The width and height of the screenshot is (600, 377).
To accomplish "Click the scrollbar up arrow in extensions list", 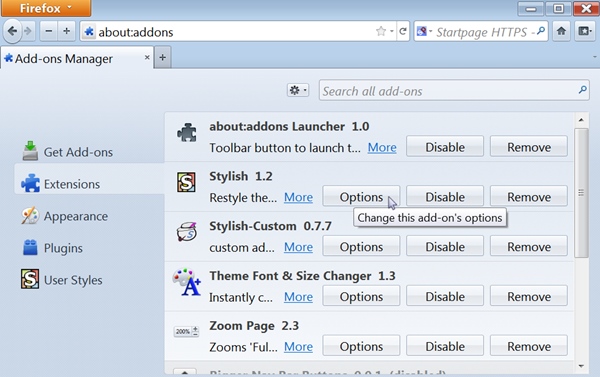I will 581,120.
